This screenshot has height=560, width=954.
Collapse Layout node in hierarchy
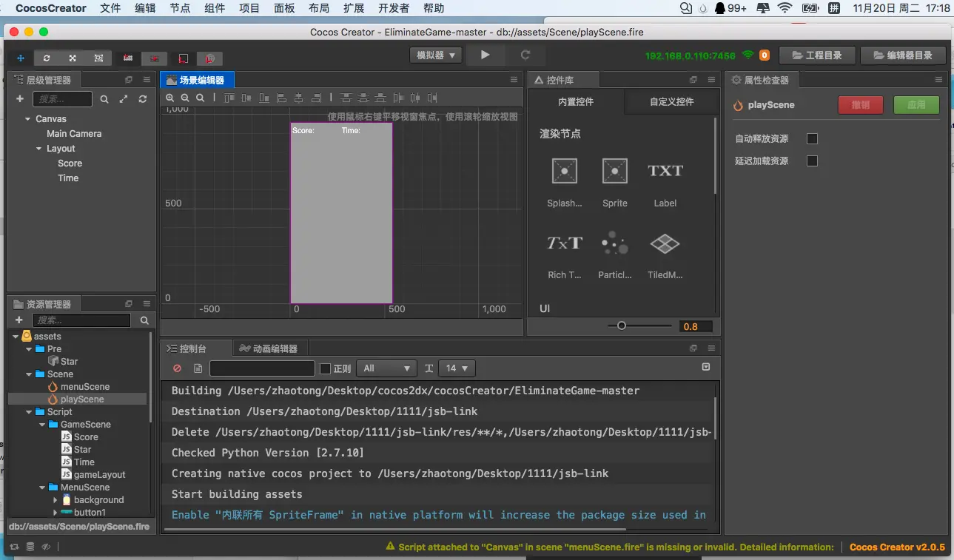(39, 149)
